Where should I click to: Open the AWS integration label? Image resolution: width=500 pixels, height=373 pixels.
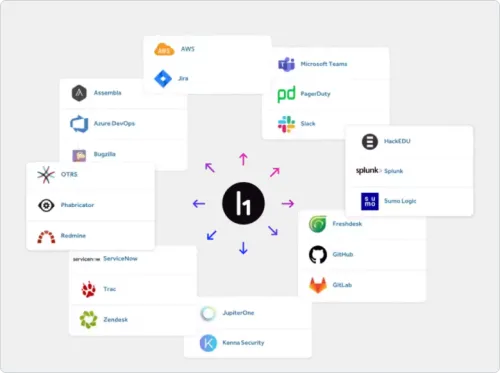click(188, 49)
